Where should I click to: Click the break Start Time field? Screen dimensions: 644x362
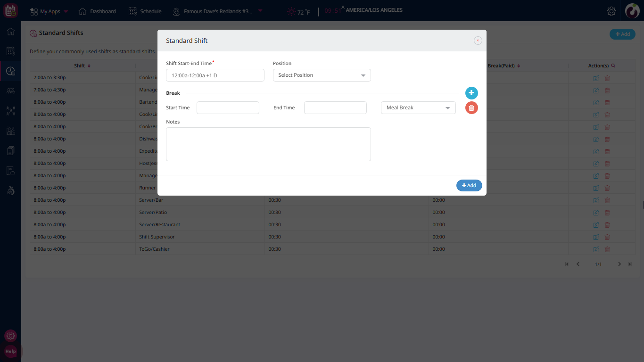point(228,108)
